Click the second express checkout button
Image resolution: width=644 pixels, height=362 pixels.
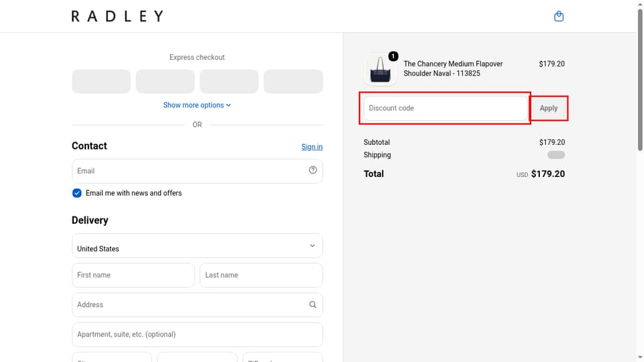point(165,81)
